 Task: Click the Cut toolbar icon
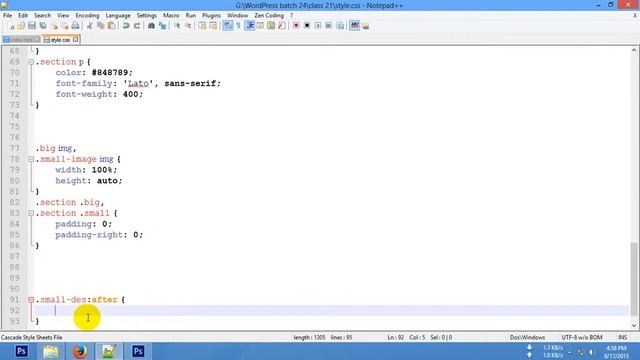click(90, 26)
